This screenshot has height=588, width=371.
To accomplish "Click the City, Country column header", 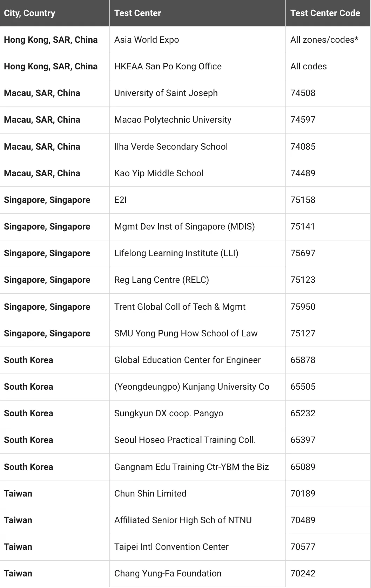I will [29, 13].
